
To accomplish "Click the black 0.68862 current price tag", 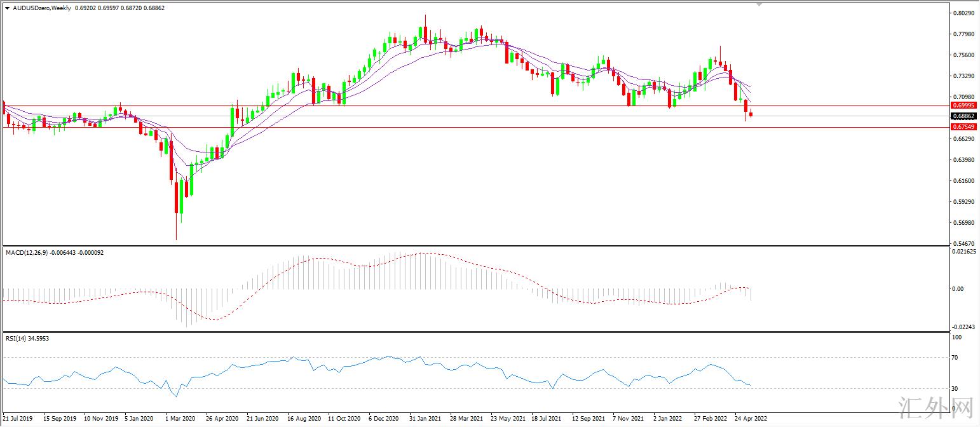I will (963, 116).
